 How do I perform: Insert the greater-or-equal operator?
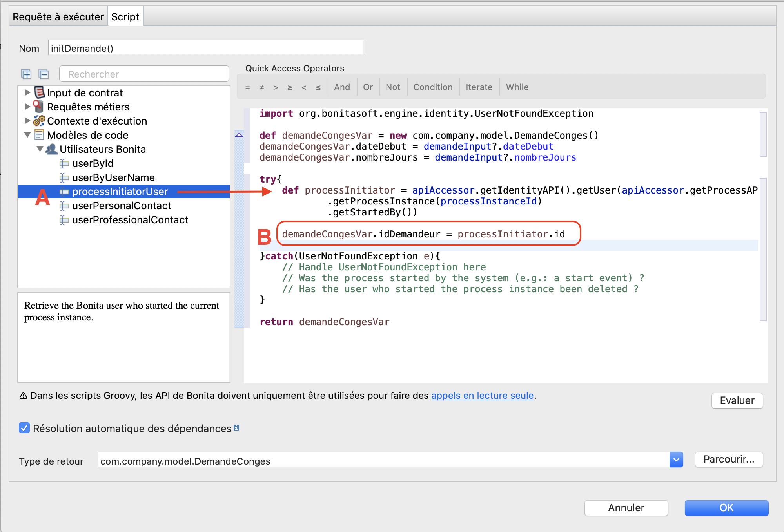[x=290, y=87]
